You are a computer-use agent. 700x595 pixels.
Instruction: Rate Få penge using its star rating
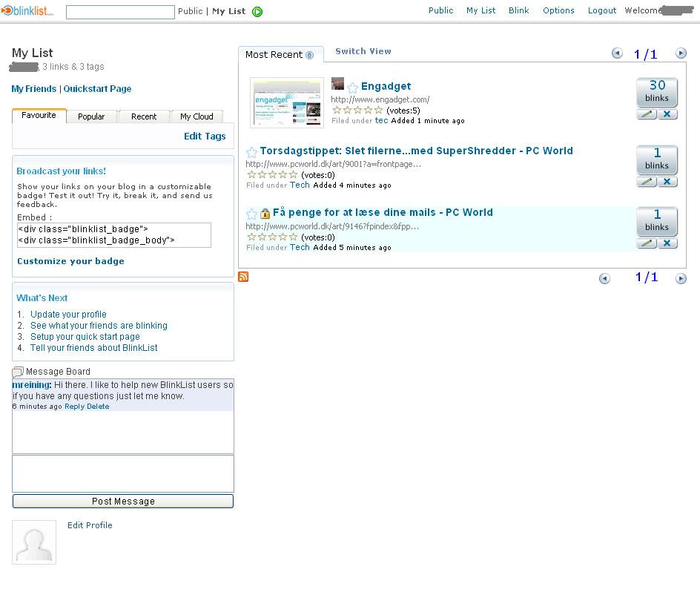[x=272, y=237]
